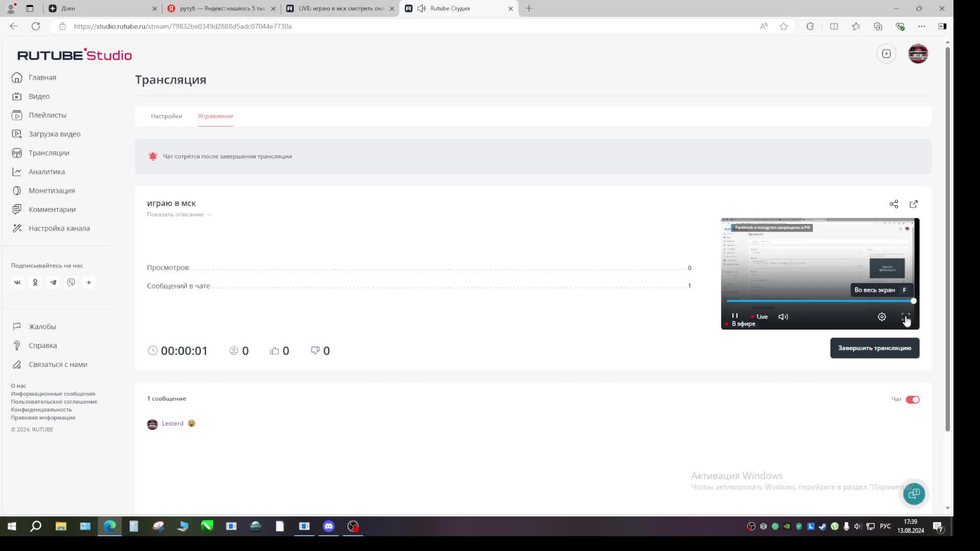Screen dimensions: 980x551
Task: Open browser settings and more menu
Action: pos(921,26)
